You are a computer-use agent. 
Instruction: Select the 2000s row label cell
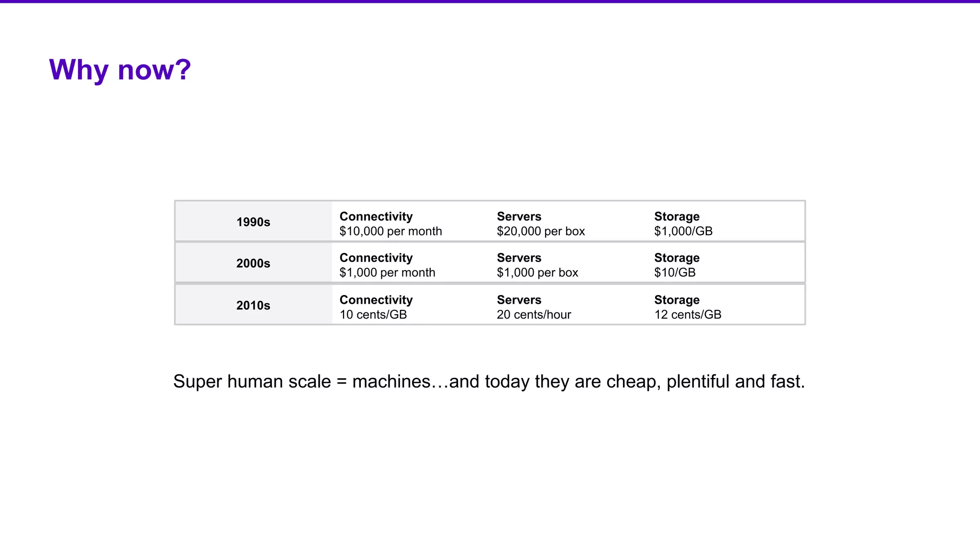[x=253, y=264]
